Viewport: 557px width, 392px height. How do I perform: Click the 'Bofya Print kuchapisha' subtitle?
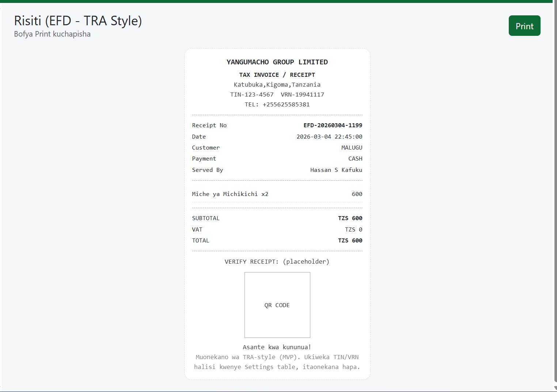coord(52,34)
